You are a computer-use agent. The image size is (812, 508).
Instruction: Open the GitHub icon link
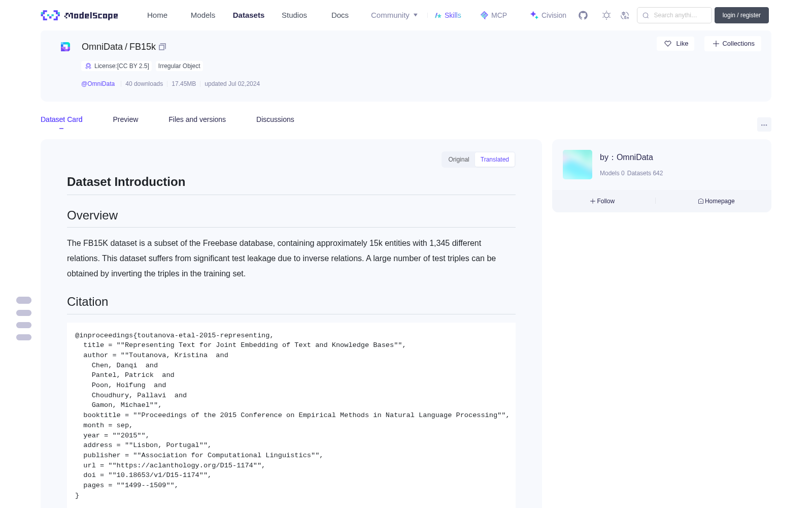(x=583, y=15)
